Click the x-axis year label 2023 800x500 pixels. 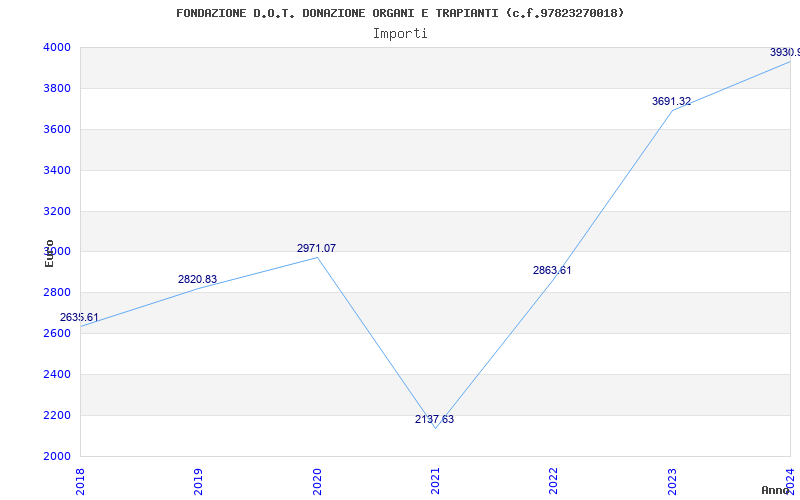pyautogui.click(x=672, y=482)
